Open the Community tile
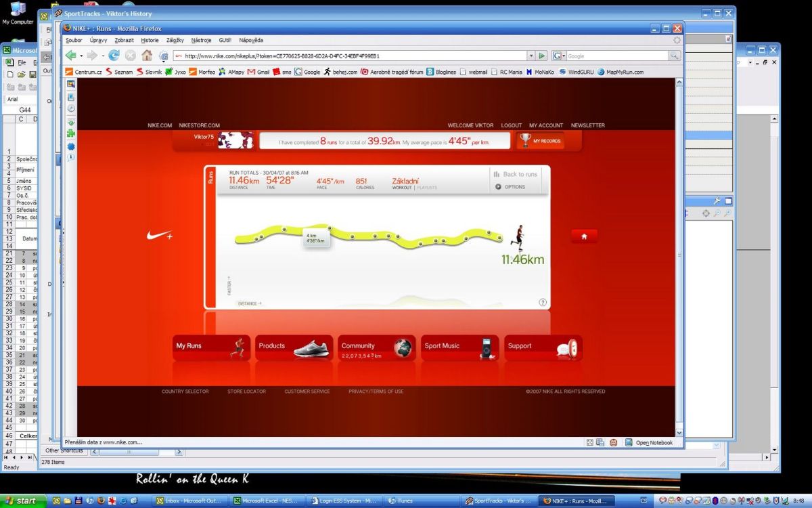The height and width of the screenshot is (508, 812). click(x=377, y=347)
